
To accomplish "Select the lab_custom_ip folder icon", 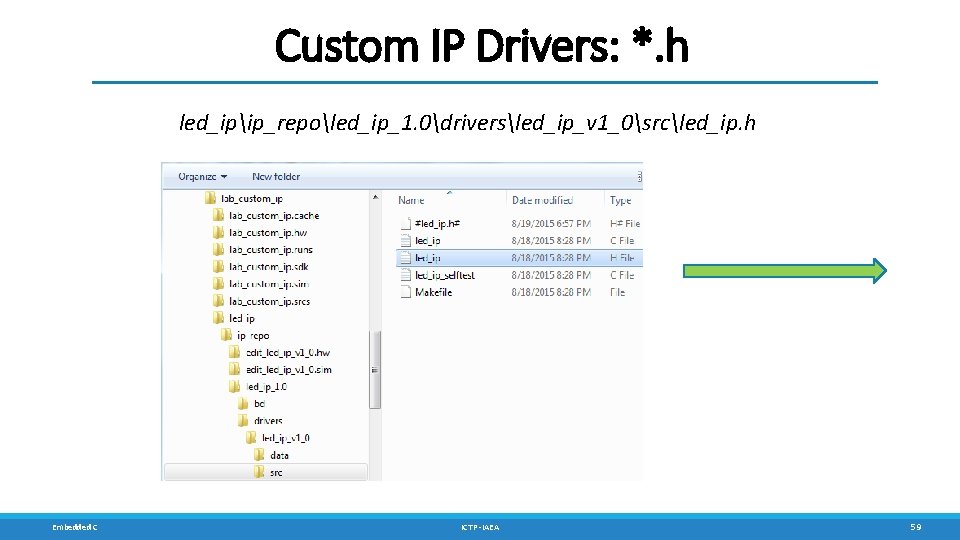I will (211, 198).
